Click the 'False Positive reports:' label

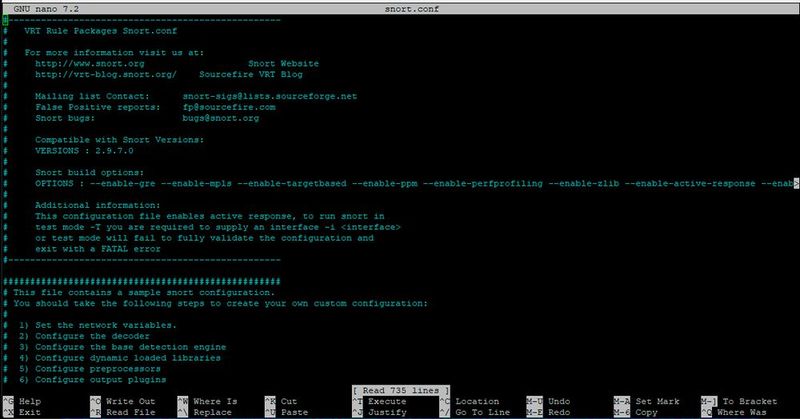click(x=98, y=107)
